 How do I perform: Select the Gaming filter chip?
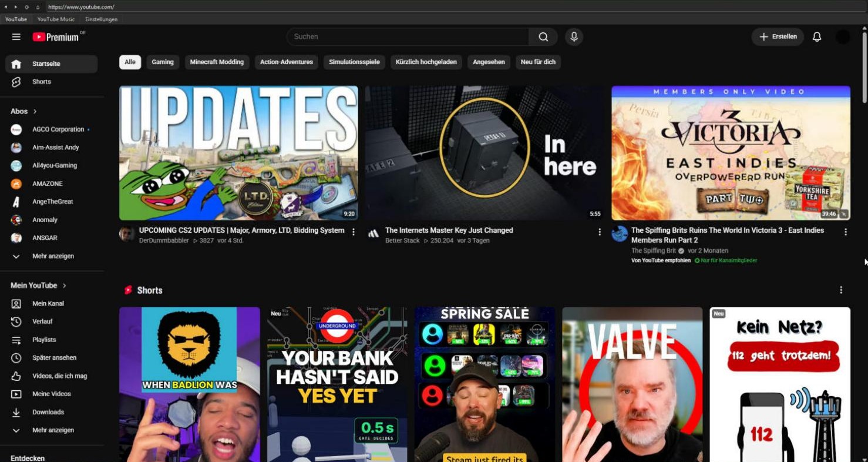tap(163, 62)
